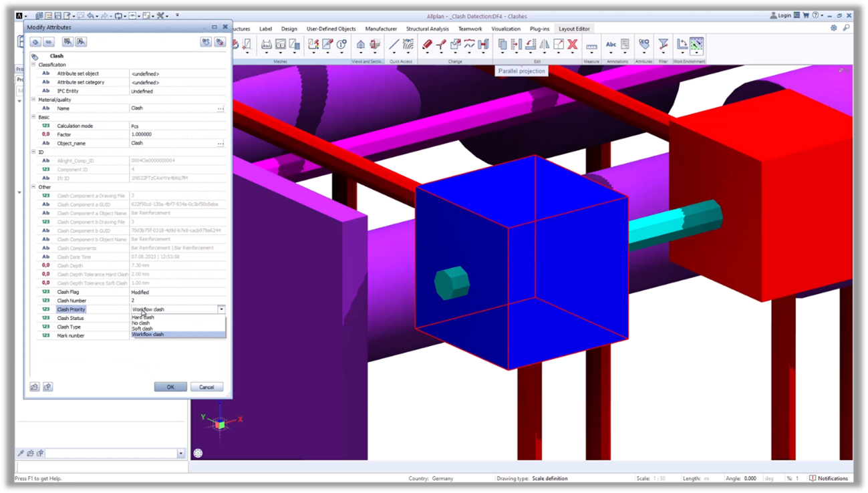This screenshot has width=868, height=493.
Task: Open the Teamwork ribbon tab
Action: [470, 29]
